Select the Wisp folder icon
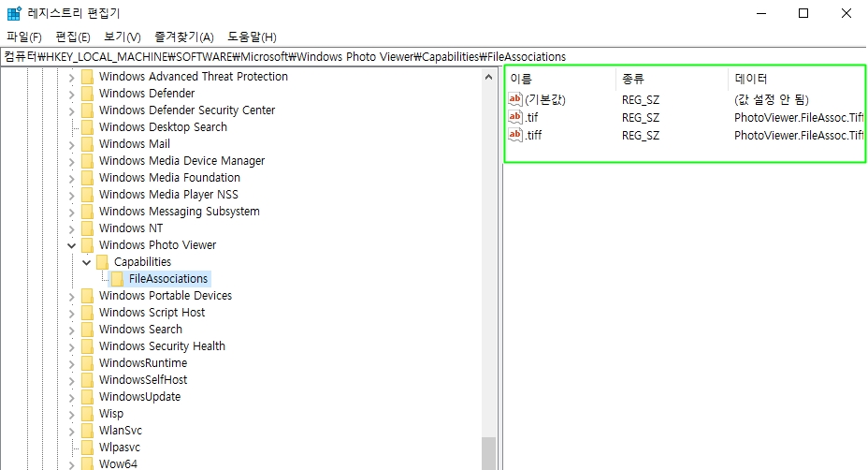Screen dimensions: 868x470 click(88, 414)
